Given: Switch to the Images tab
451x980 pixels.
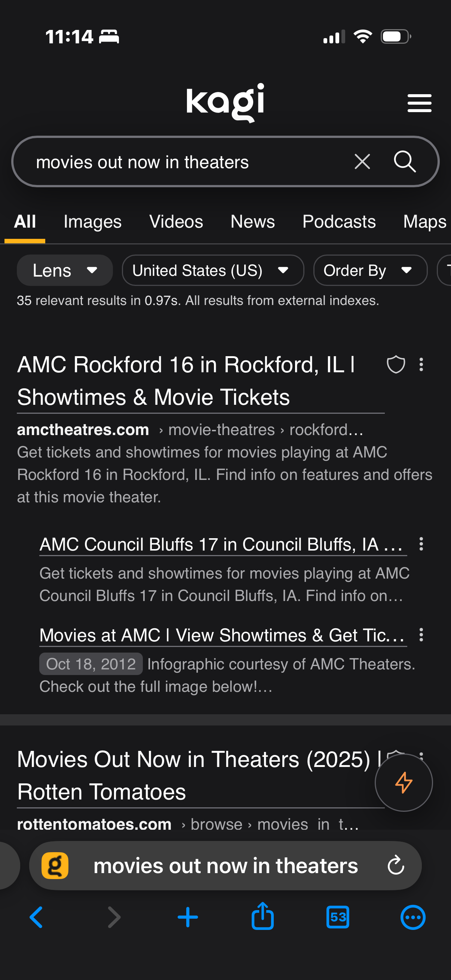Looking at the screenshot, I should click(x=92, y=222).
